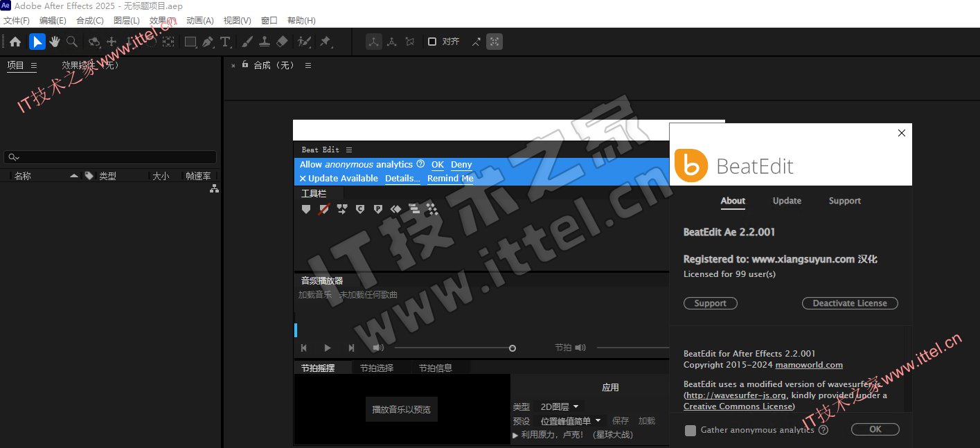Select the Selection (arrow) tool
Viewport: 980px width, 448px height.
(x=37, y=42)
